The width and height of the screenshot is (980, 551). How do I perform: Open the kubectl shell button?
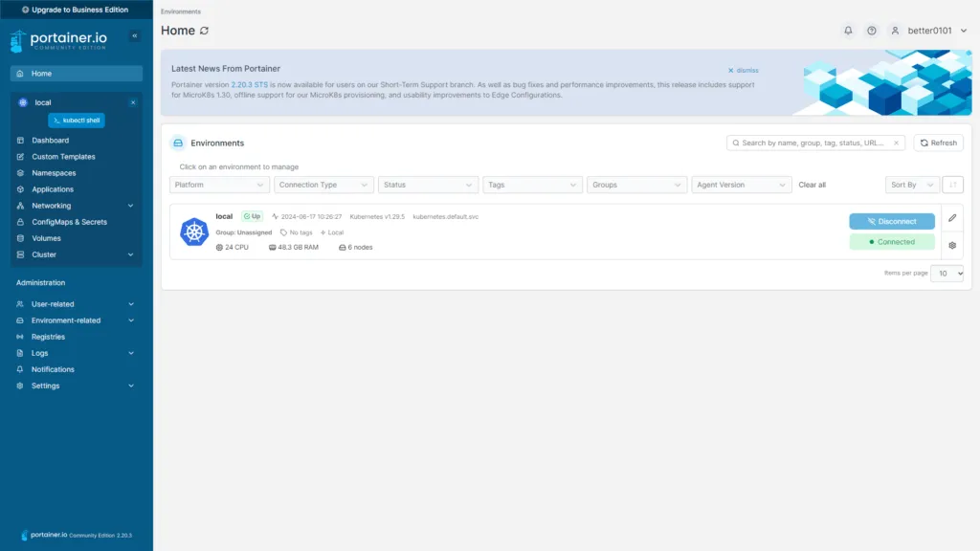point(77,121)
